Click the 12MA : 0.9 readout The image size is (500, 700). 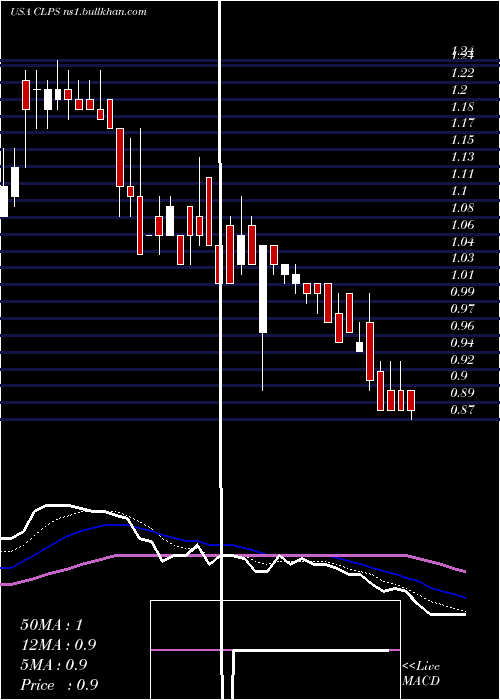click(58, 645)
